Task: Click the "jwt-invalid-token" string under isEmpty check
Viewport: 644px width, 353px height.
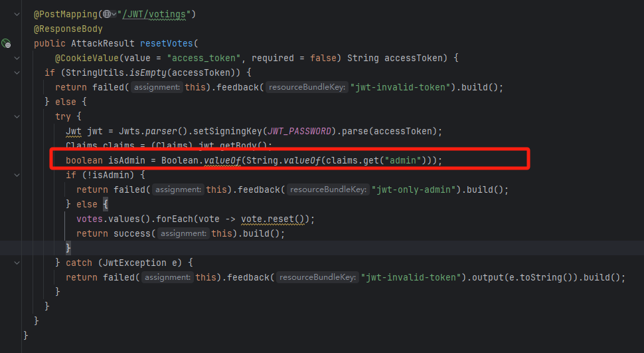Action: pyautogui.click(x=400, y=87)
